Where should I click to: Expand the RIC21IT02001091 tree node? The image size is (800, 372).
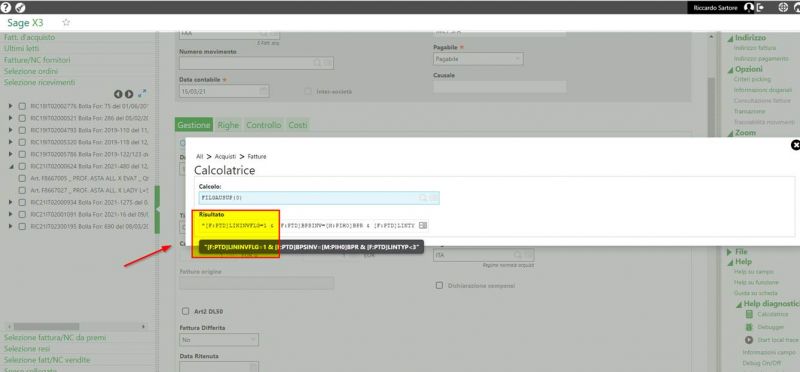pyautogui.click(x=11, y=214)
